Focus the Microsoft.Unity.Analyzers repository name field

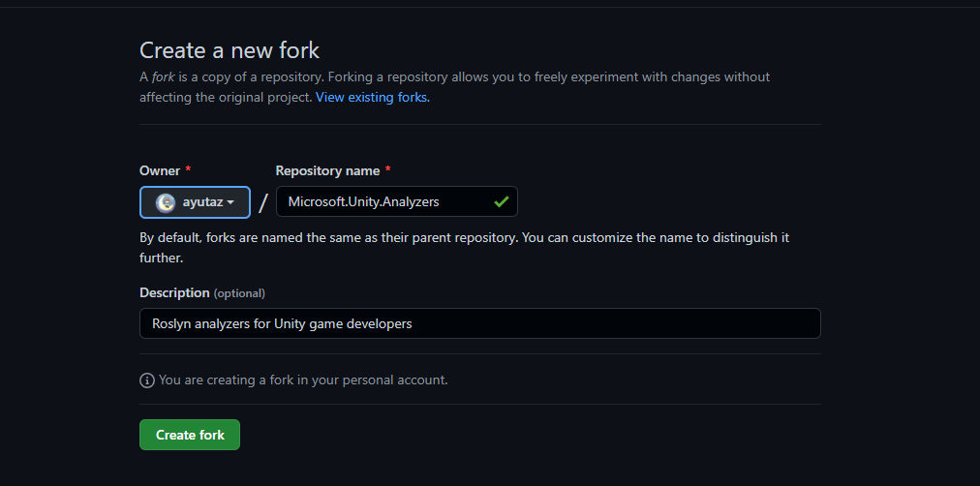pyautogui.click(x=397, y=201)
